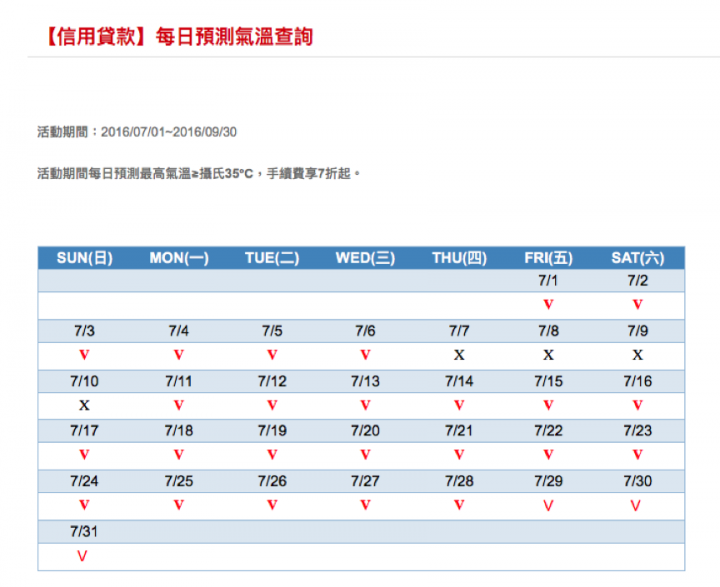Select the 7/29 date cell
The width and height of the screenshot is (720, 587).
pos(549,481)
